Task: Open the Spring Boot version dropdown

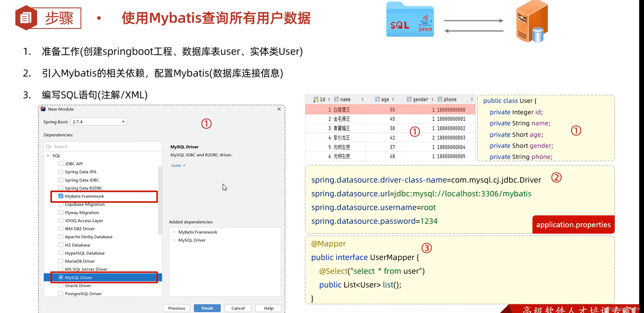Action: (123, 122)
